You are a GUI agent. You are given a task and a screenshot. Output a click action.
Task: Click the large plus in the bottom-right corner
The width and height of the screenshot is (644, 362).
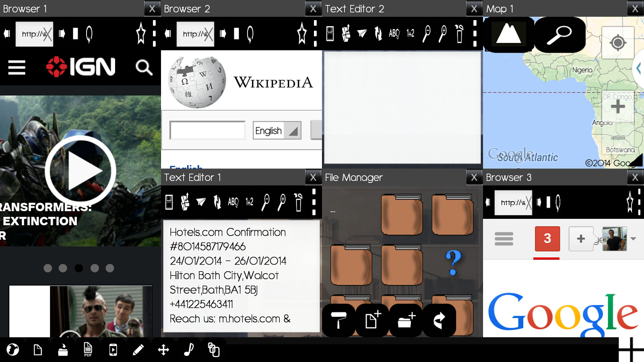[x=631, y=350]
